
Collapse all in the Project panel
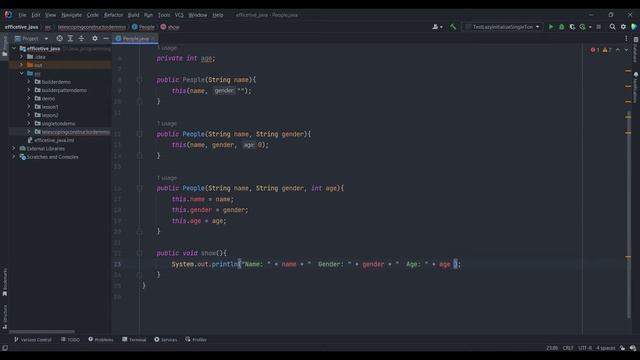[x=81, y=38]
